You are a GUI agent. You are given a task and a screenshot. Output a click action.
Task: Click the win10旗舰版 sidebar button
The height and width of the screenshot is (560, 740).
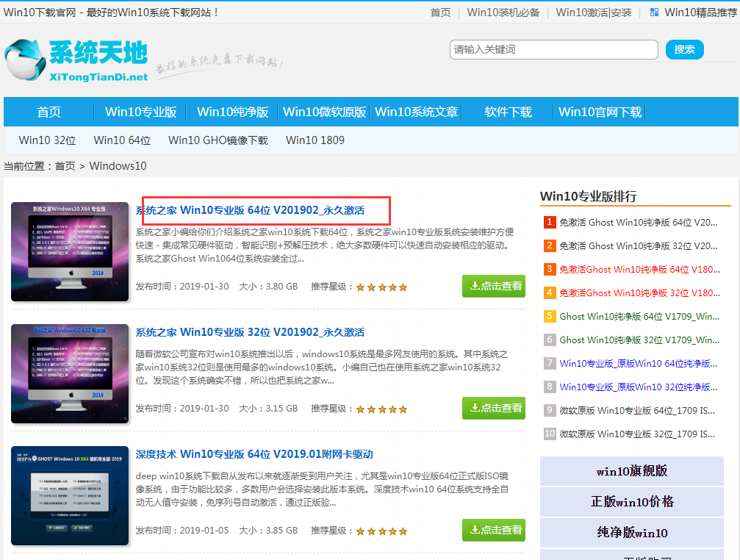pos(631,471)
